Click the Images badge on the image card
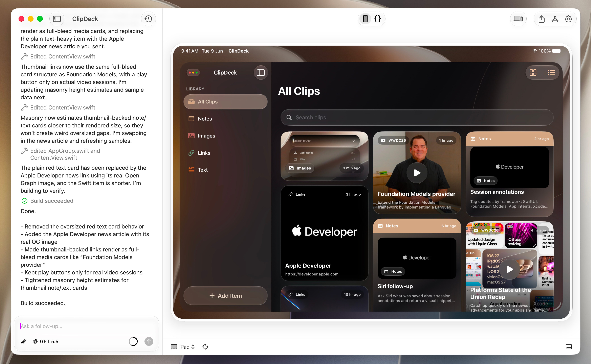 pyautogui.click(x=300, y=168)
